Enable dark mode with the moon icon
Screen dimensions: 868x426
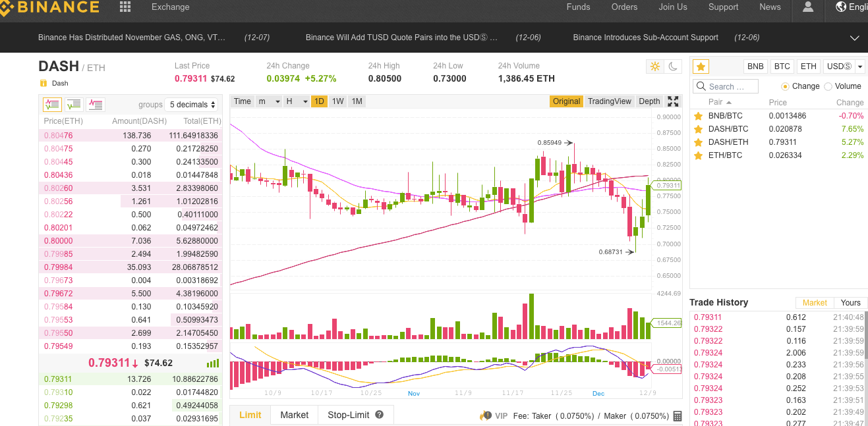(x=674, y=67)
